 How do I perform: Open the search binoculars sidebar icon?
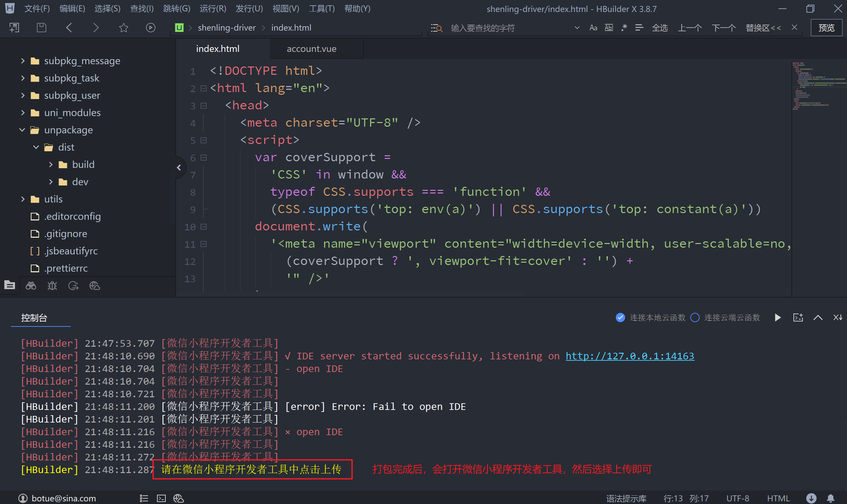tap(31, 286)
